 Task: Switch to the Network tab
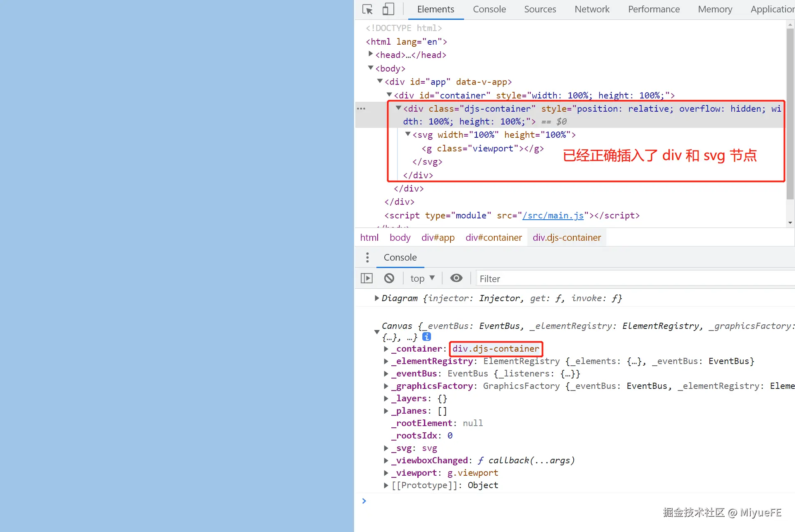591,9
